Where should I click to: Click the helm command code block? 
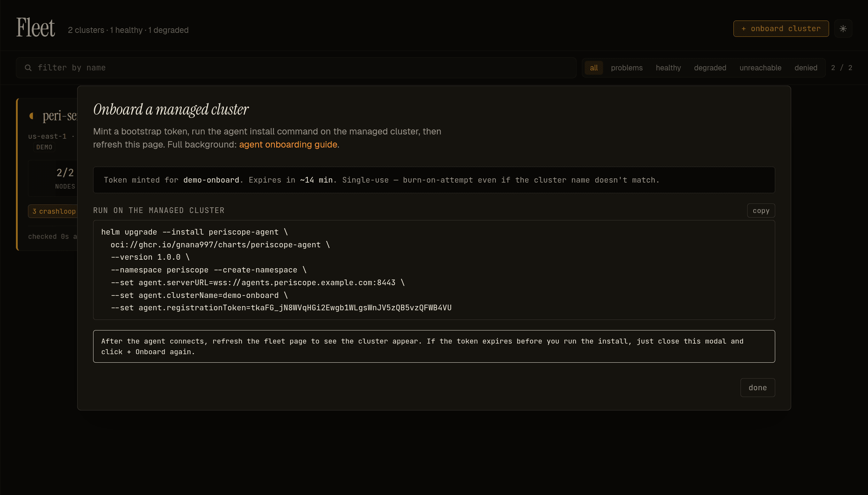coord(434,270)
